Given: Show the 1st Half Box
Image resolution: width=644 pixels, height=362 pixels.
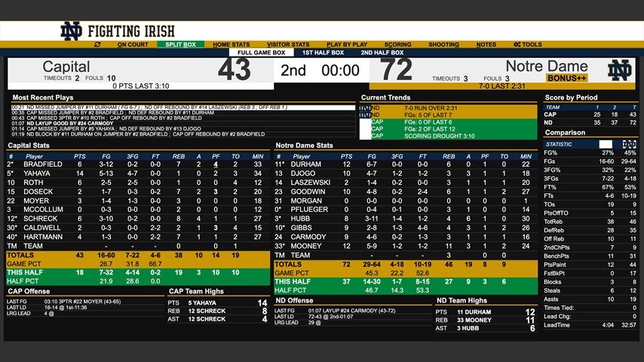Looking at the screenshot, I should pyautogui.click(x=323, y=53).
